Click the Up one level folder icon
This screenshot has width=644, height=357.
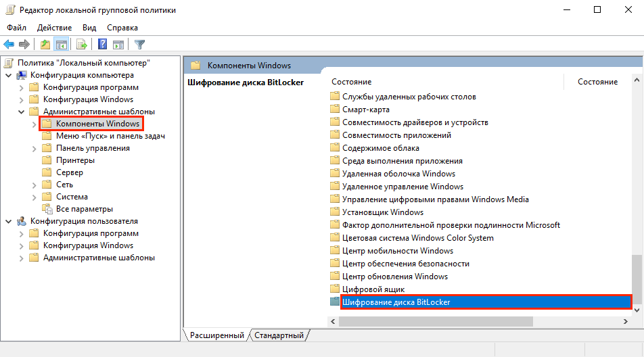(x=45, y=45)
